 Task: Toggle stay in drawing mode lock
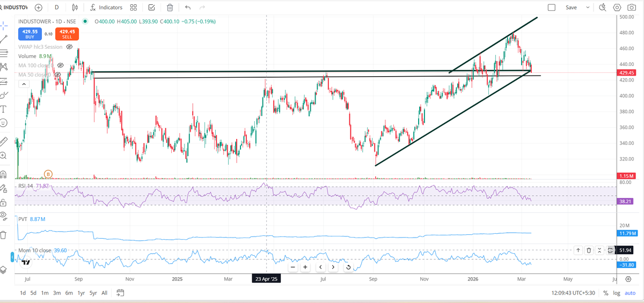tap(4, 188)
